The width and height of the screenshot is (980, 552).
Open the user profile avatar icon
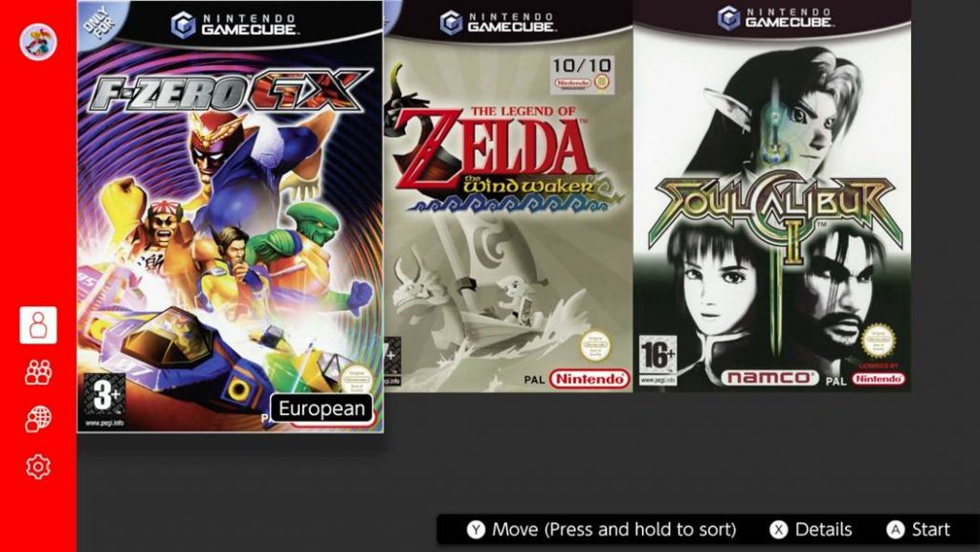tap(38, 42)
